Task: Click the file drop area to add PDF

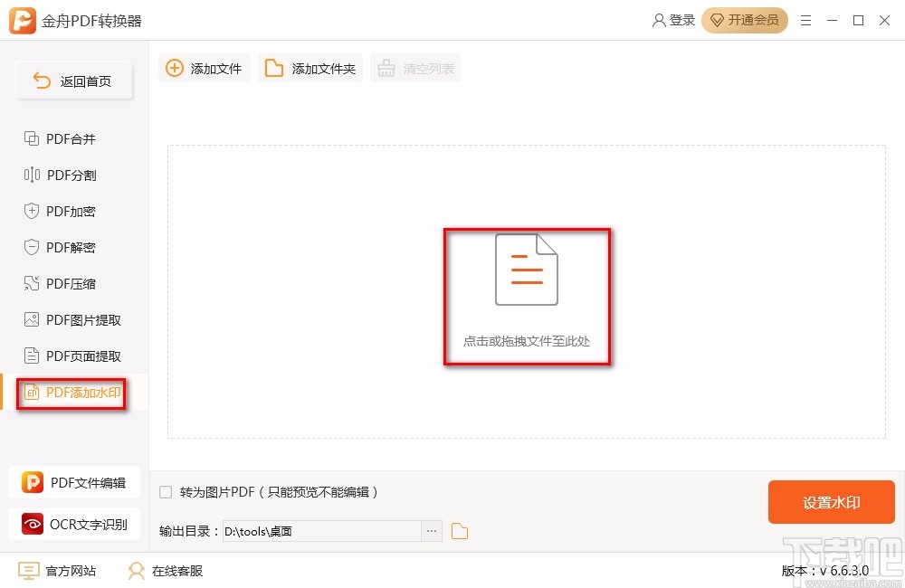Action: (x=527, y=296)
